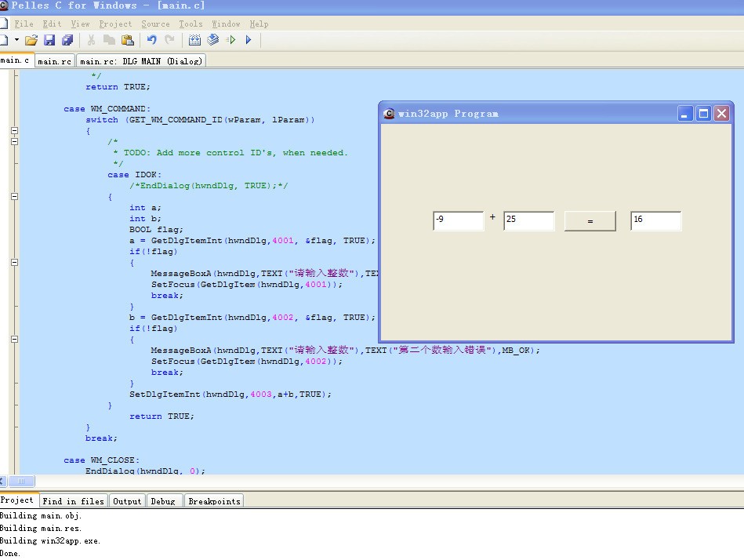Image resolution: width=744 pixels, height=560 pixels.
Task: Save the current file
Action: point(49,40)
